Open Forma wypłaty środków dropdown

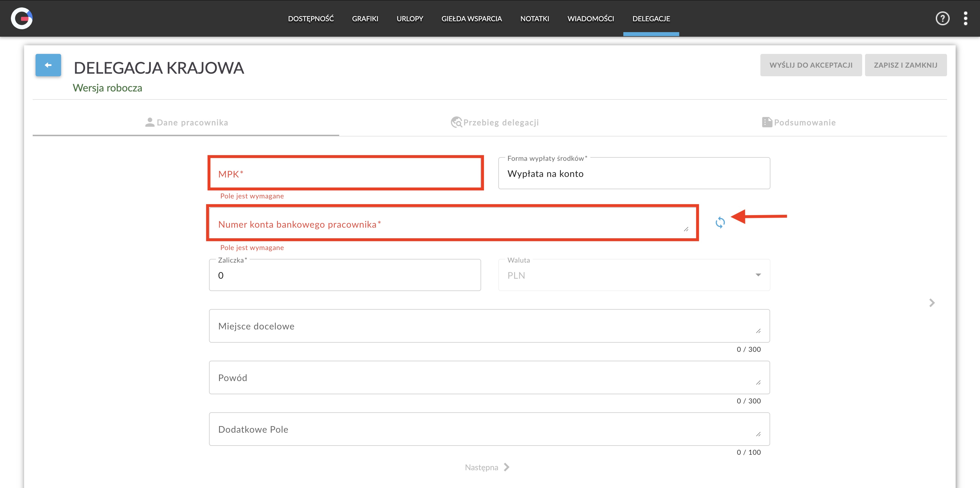click(634, 174)
